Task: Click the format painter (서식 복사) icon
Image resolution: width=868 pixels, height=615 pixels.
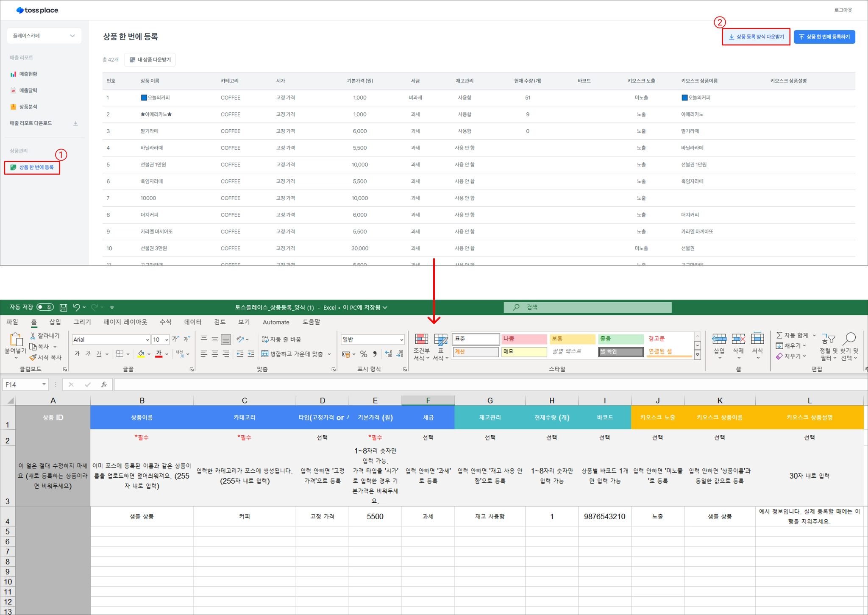Action: 33,357
